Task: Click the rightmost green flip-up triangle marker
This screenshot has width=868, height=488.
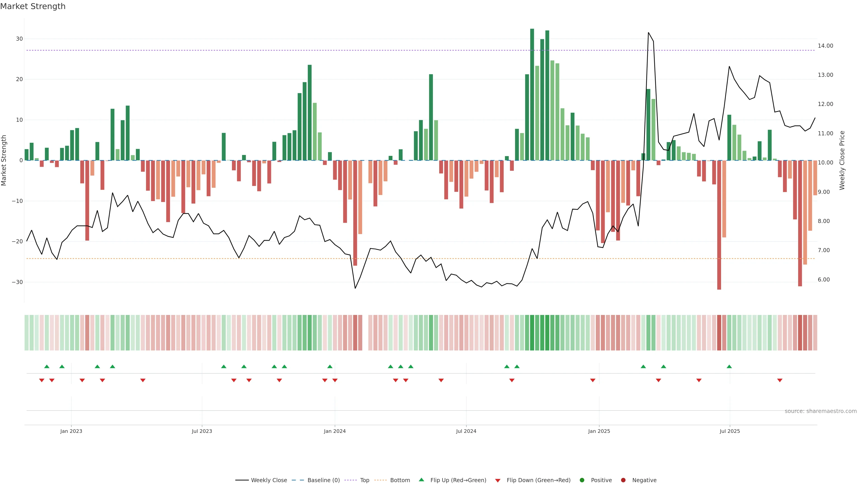Action: (729, 366)
